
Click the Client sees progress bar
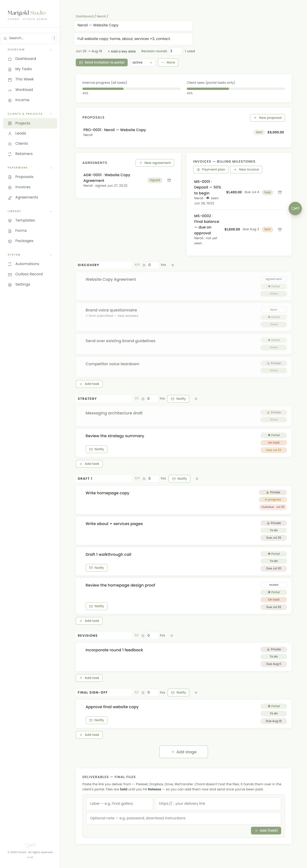(x=236, y=89)
